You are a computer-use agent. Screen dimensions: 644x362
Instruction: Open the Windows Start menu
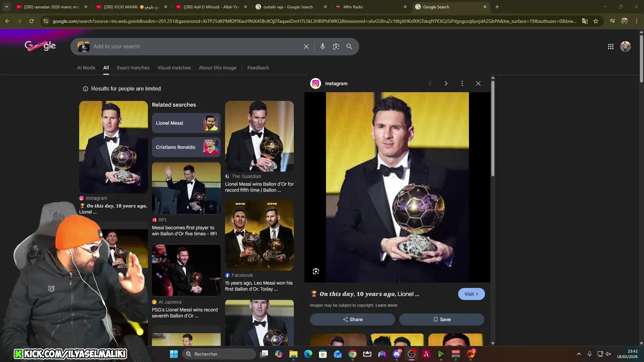coord(174,354)
